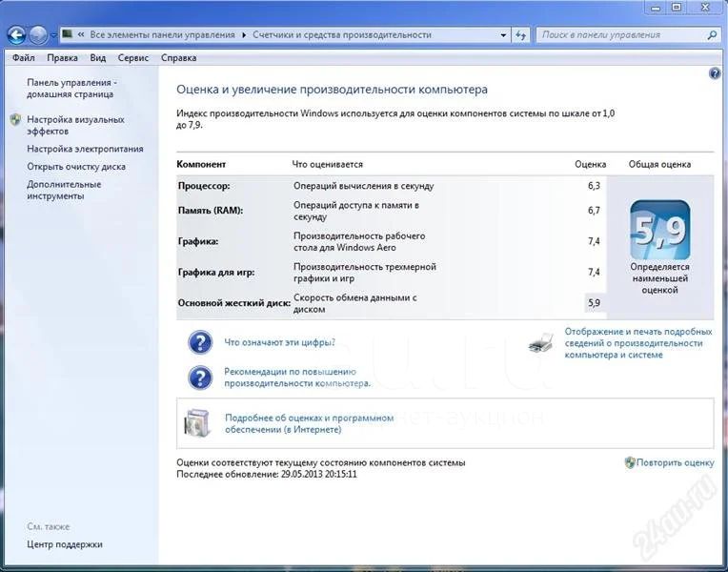Select 'Счетчики и средства производительности' breadcrumb

point(342,35)
